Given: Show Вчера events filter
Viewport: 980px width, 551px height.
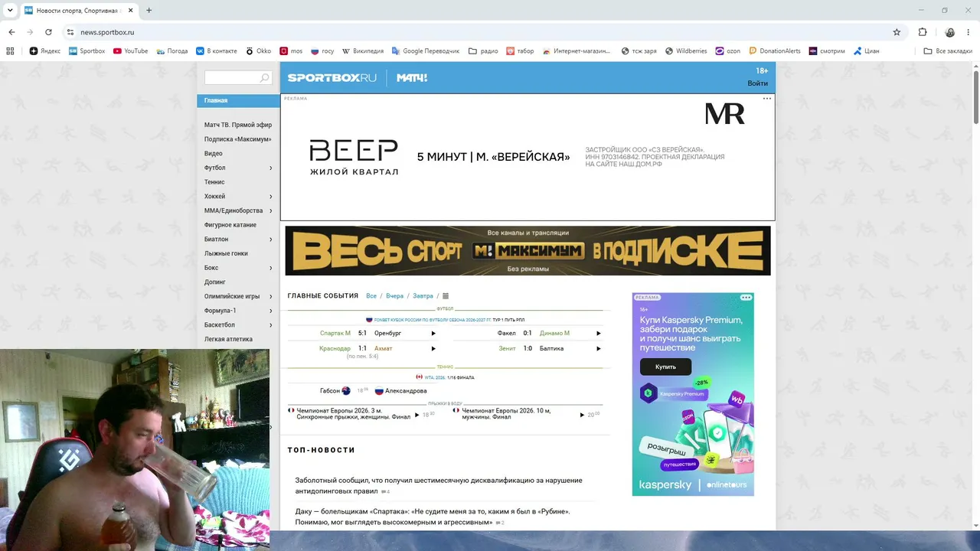Looking at the screenshot, I should [x=394, y=296].
